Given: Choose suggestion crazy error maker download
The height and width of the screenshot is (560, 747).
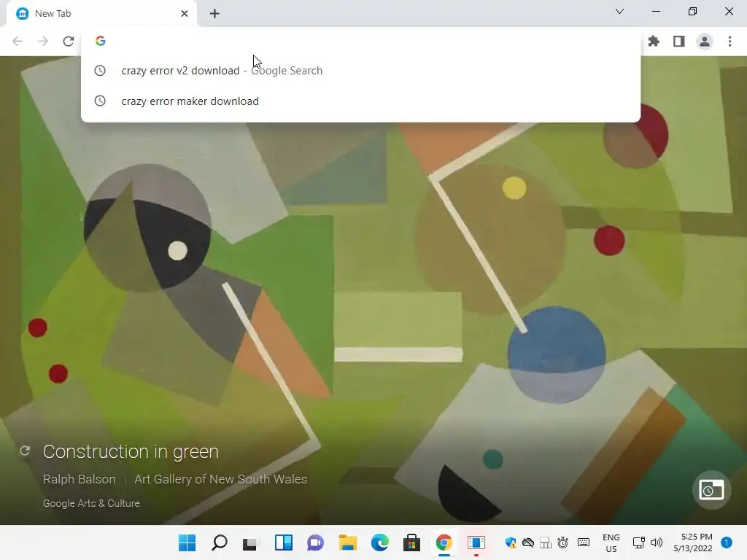Looking at the screenshot, I should 360,101.
